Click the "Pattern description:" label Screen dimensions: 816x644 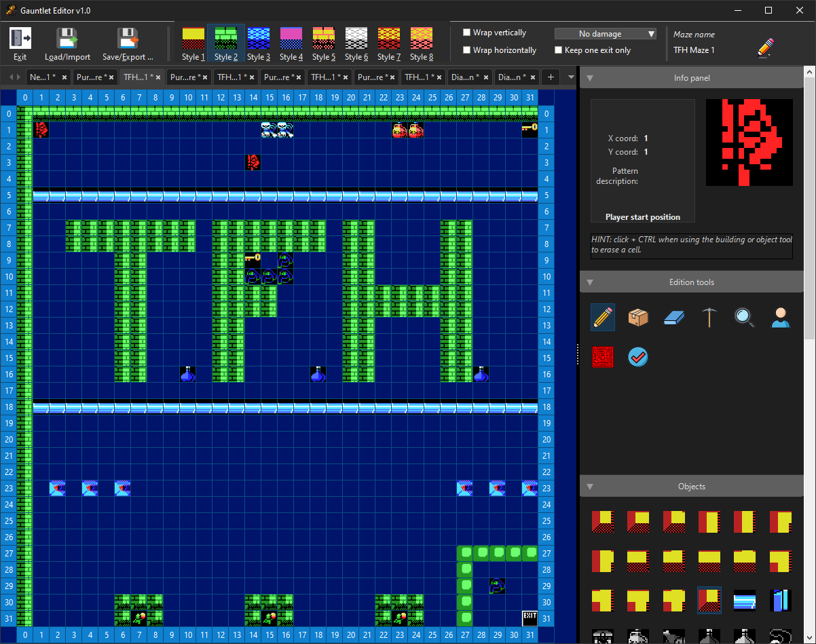(x=617, y=176)
